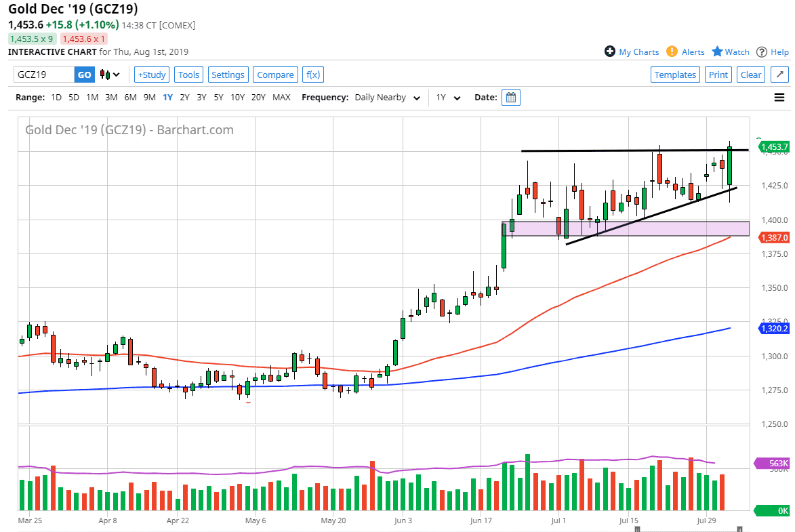Open the Settings menu
The width and height of the screenshot is (795, 532).
(x=228, y=75)
